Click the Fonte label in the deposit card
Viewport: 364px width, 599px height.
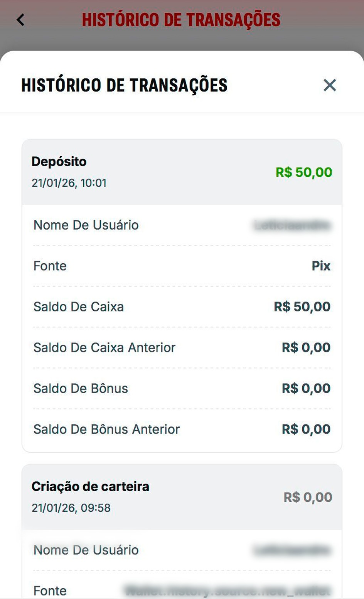(50, 266)
